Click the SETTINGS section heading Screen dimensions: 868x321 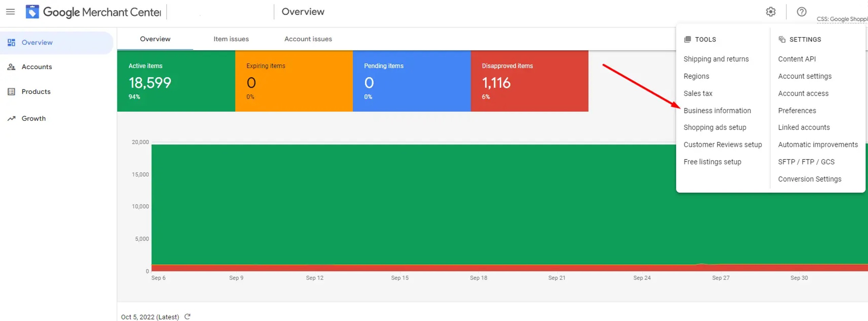click(805, 39)
